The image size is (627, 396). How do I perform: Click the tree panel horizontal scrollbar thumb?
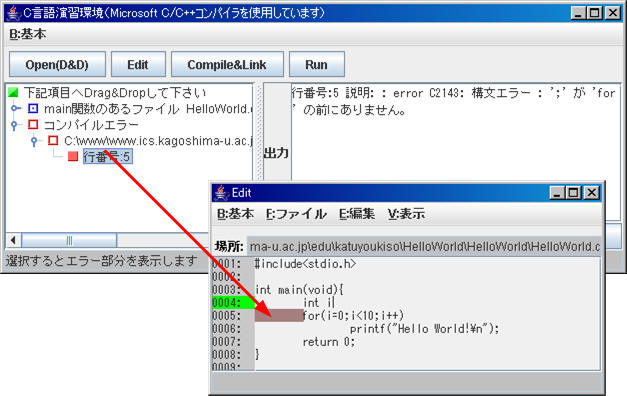[69, 240]
